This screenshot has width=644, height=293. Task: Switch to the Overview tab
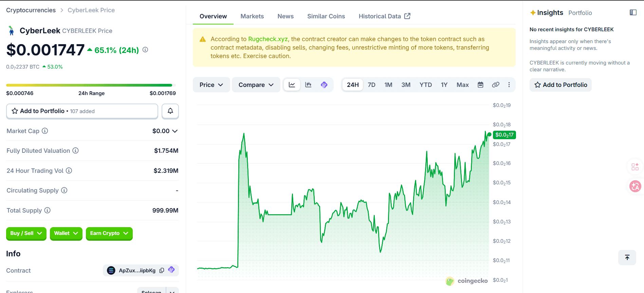[213, 16]
